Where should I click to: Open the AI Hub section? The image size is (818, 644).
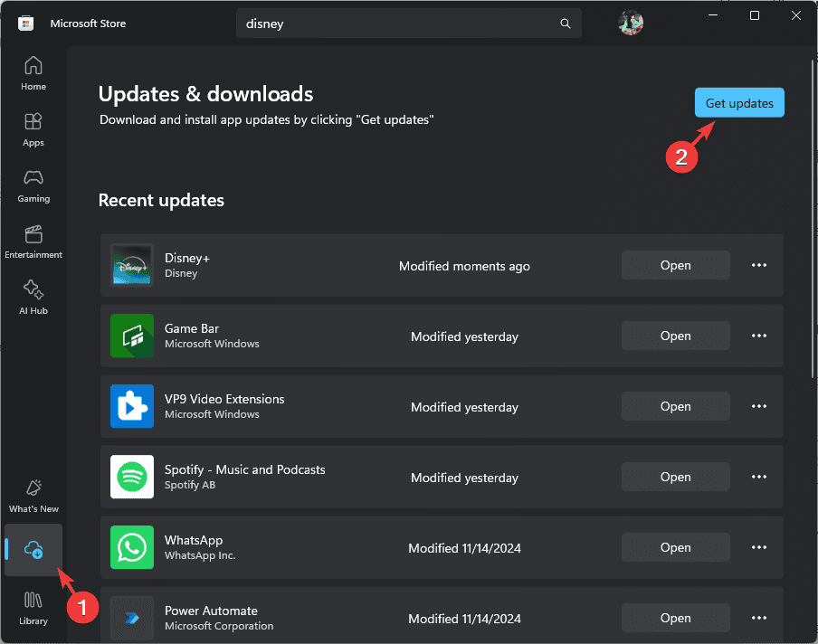pos(33,298)
